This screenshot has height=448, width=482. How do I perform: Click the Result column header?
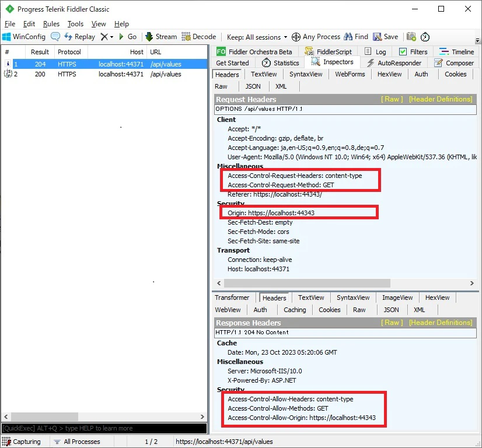pyautogui.click(x=40, y=52)
